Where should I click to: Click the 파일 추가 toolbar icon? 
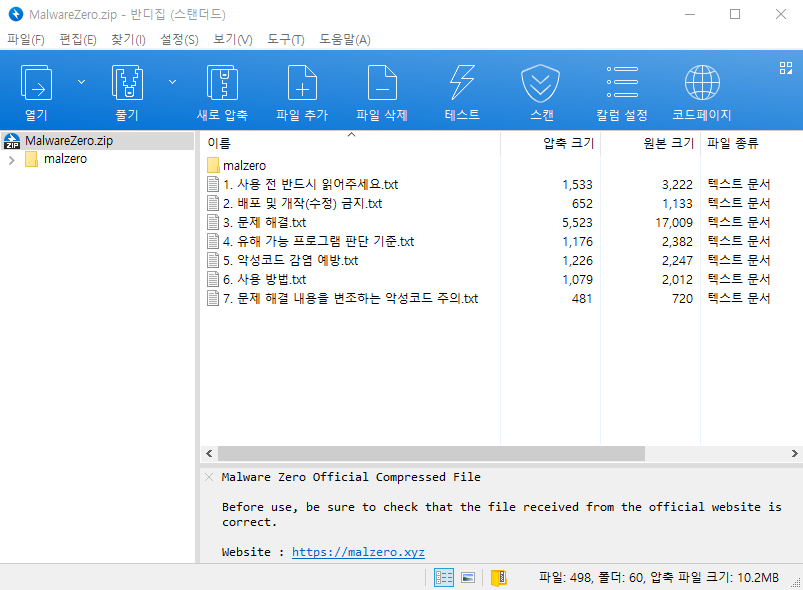pos(302,82)
